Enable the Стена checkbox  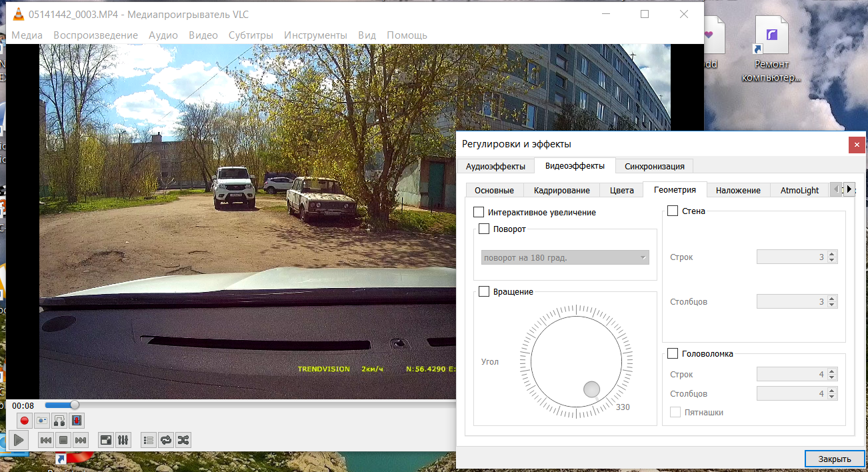tap(673, 211)
